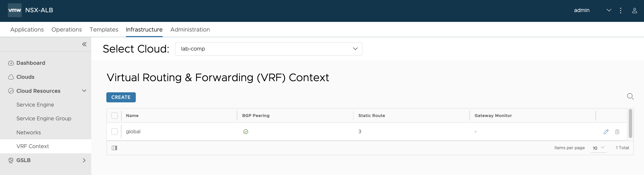Edit the global VRF with pencil icon

606,132
